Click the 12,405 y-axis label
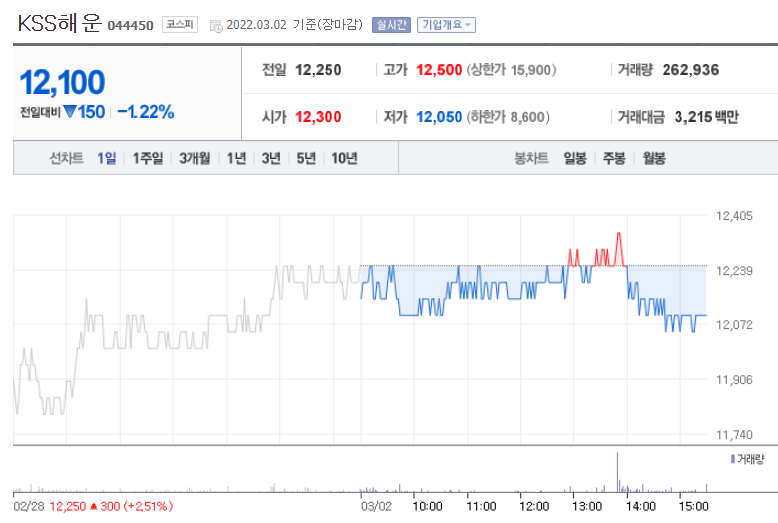 click(x=734, y=216)
